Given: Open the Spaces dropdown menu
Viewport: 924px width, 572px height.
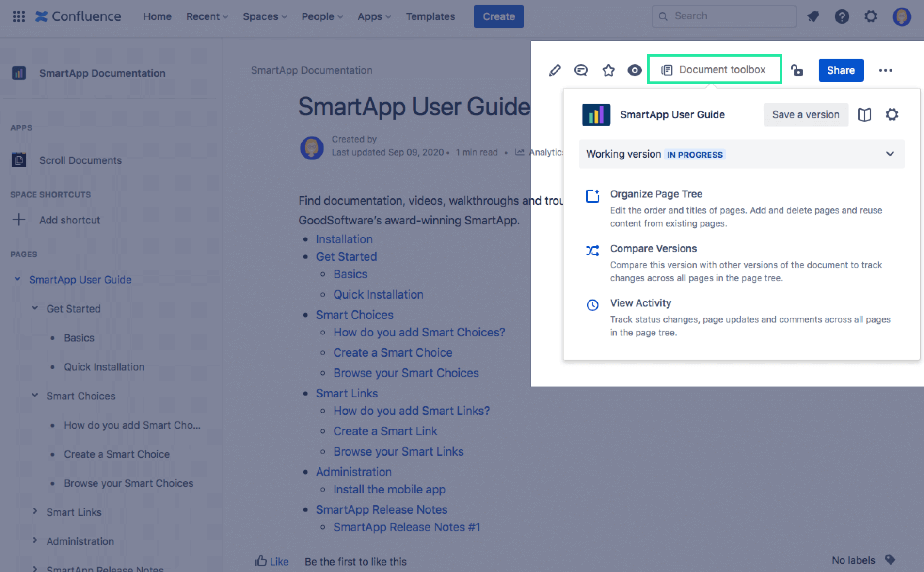Looking at the screenshot, I should pos(265,16).
